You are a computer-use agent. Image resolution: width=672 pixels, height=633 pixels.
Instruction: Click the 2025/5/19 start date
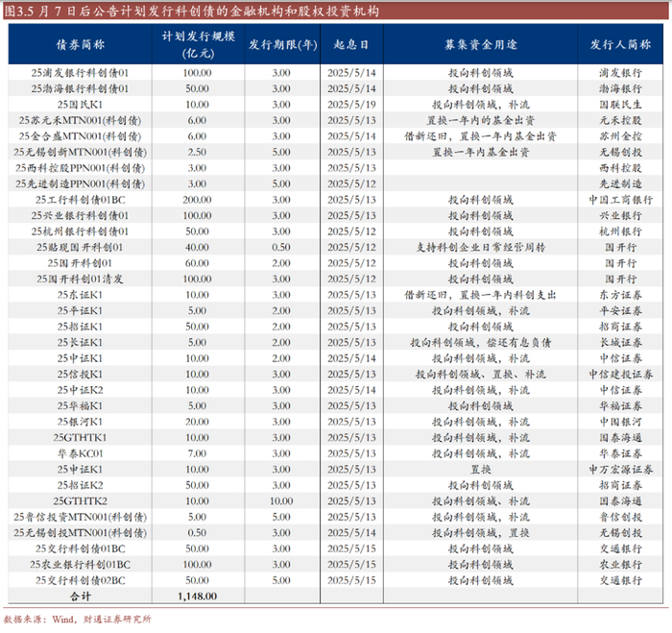(351, 105)
